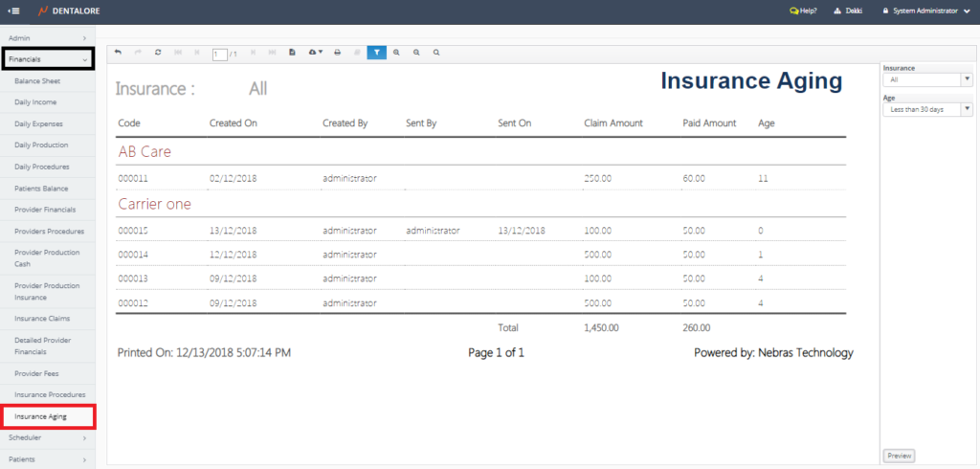Click the undo back arrow in report toolbar

[x=118, y=53]
